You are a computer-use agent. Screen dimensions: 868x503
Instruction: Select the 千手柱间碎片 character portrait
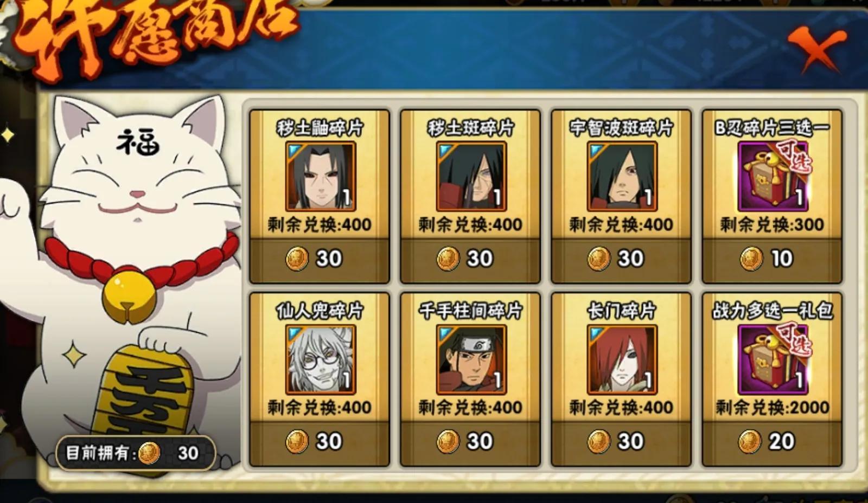coord(471,360)
